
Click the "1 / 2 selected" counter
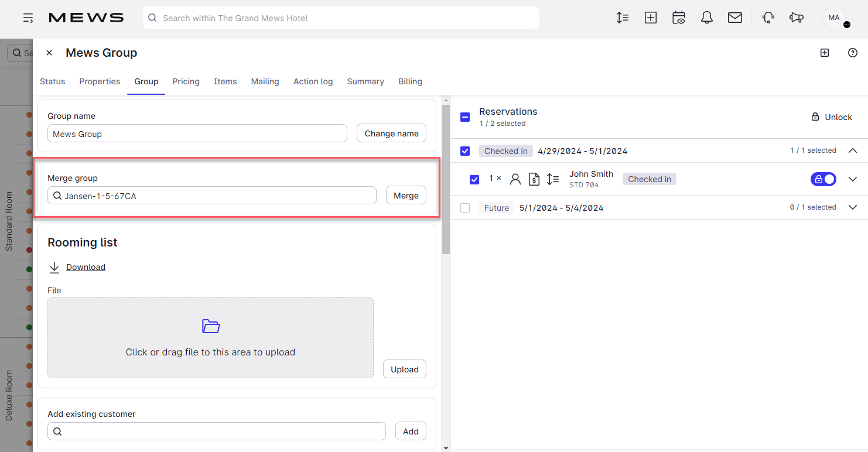click(503, 124)
